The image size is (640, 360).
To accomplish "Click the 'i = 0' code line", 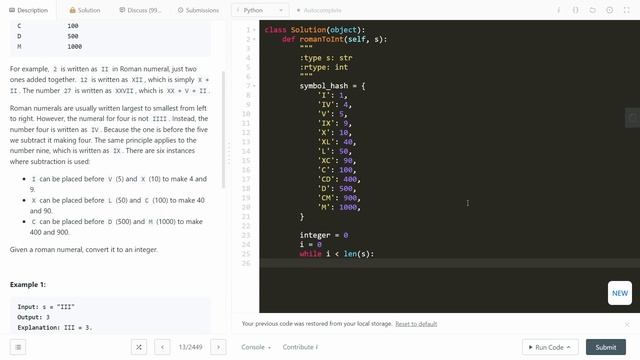I will point(311,244).
